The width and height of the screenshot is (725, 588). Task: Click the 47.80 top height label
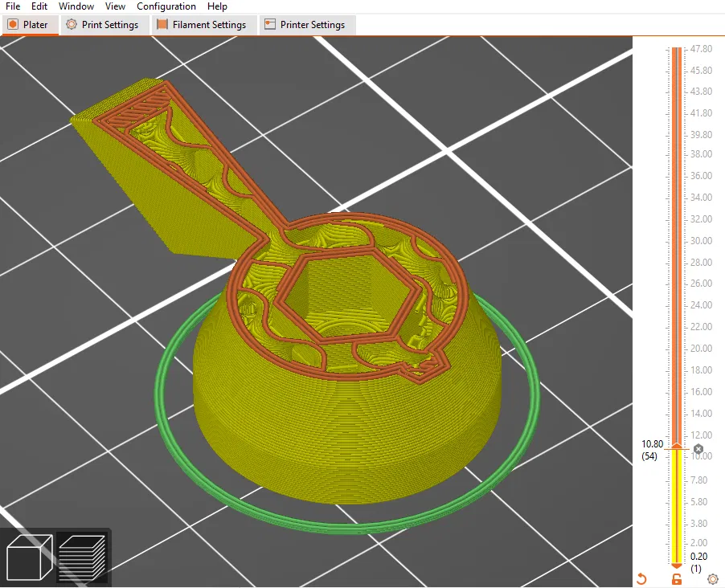click(x=701, y=48)
